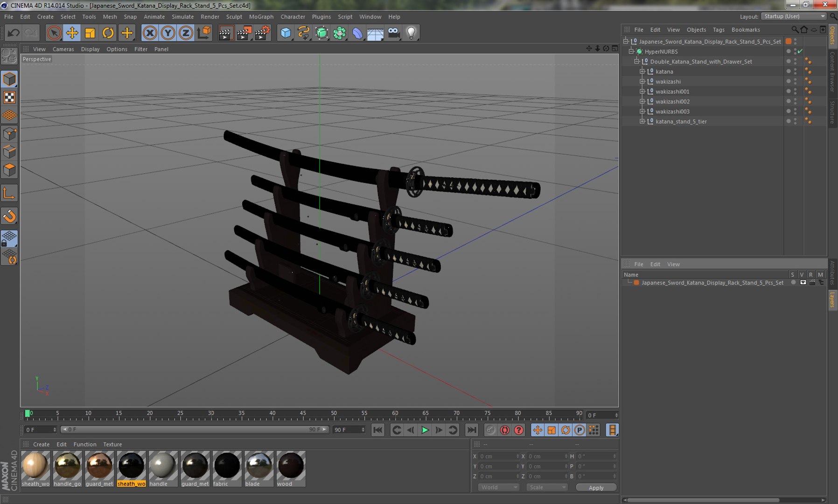Screen dimensions: 838x504
Task: Click frame 45 on the timeline ruler
Action: [303, 414]
